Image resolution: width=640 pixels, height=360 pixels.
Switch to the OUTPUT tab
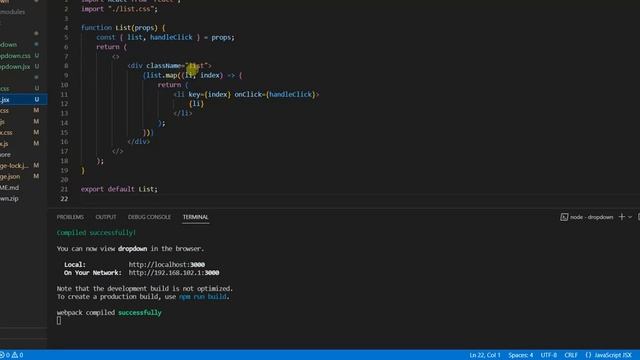click(106, 217)
